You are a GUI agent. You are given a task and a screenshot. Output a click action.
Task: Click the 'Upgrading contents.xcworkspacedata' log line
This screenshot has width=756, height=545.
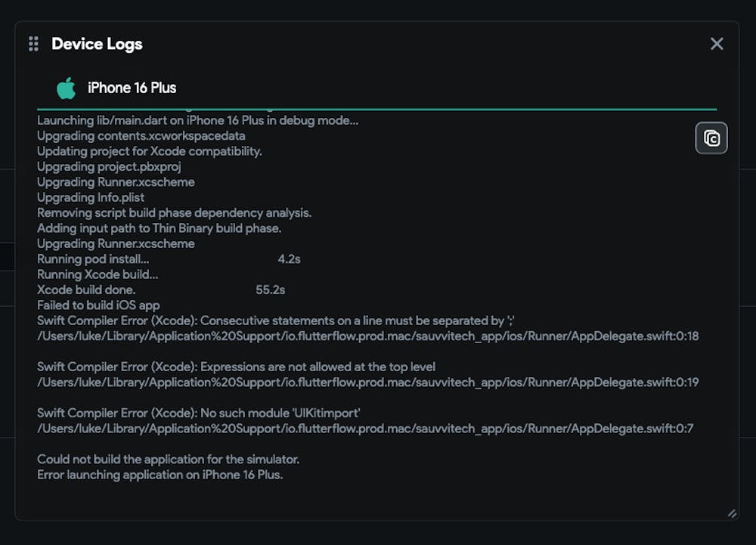point(141,136)
